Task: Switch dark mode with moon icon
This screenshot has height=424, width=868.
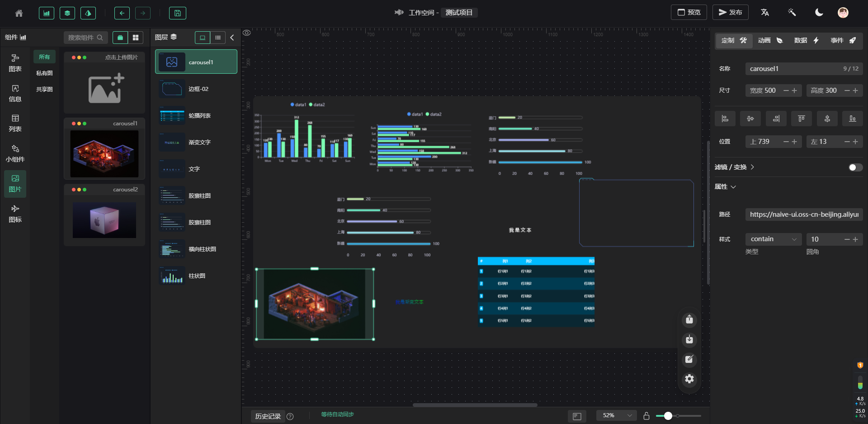Action: pos(819,12)
